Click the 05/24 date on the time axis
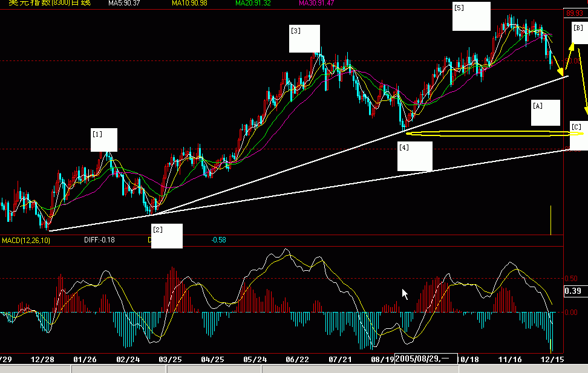The height and width of the screenshot is (373, 588). point(255,360)
